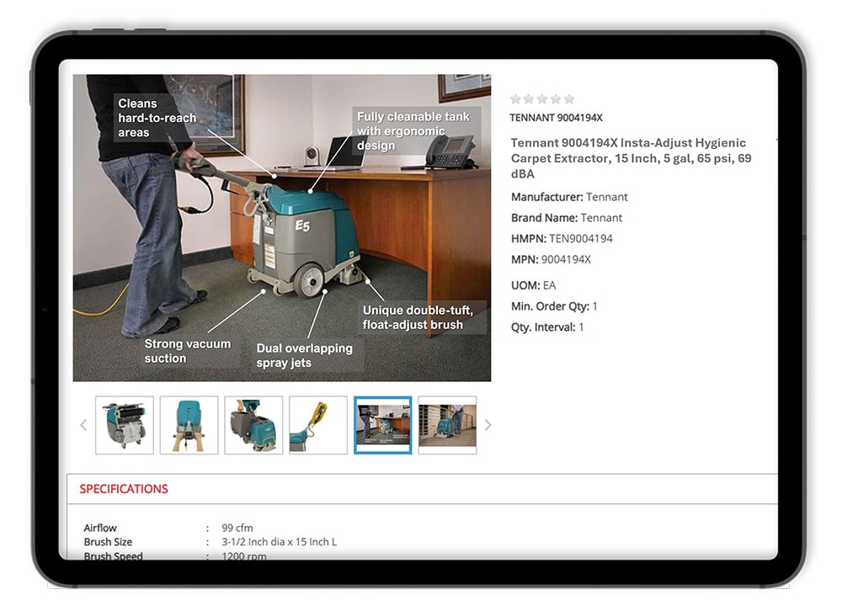Click the previous thumbnails arrow

click(83, 425)
